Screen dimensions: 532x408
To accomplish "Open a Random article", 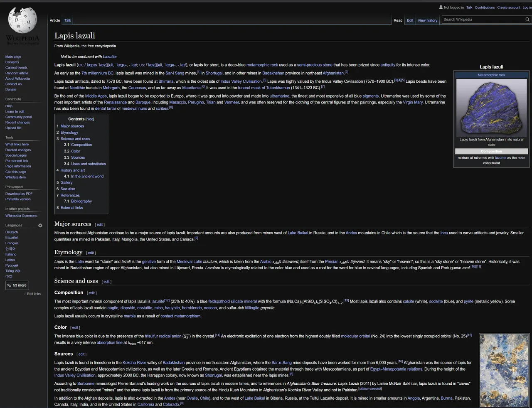I will coord(17,73).
